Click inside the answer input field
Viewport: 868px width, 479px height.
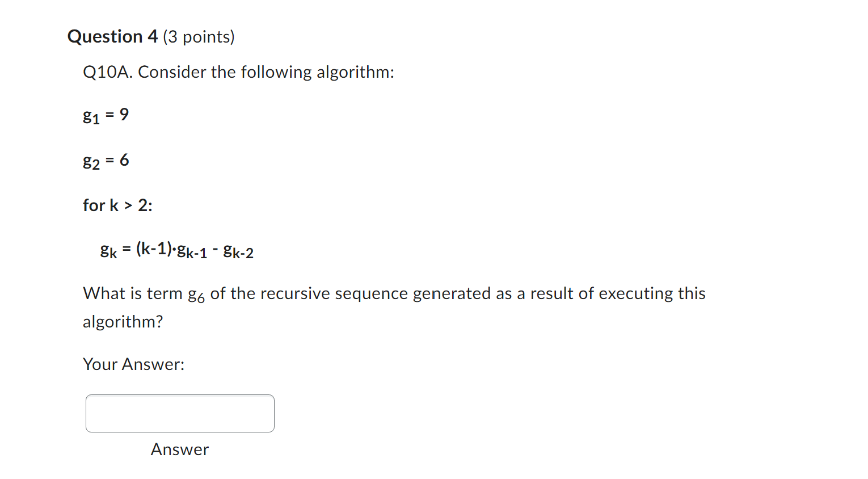(x=179, y=413)
